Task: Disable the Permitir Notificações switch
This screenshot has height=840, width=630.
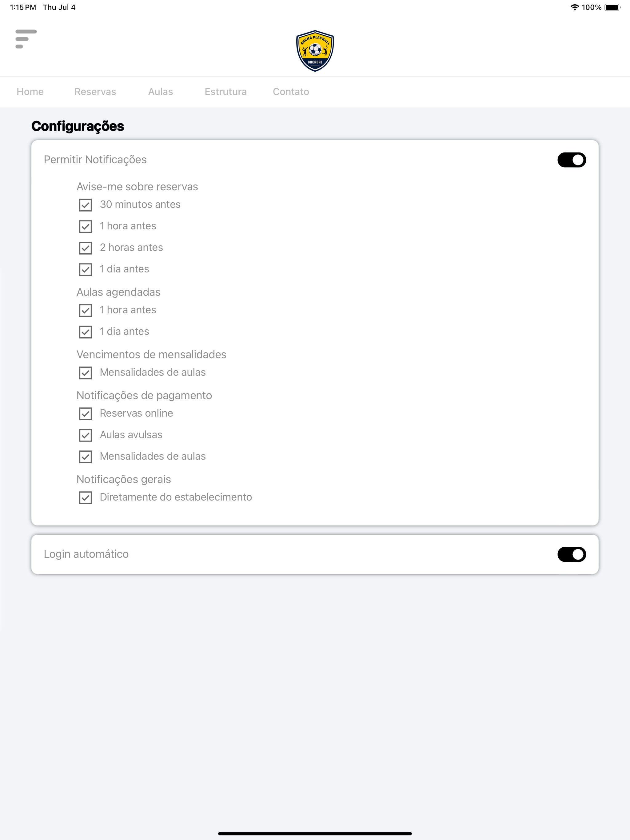Action: click(x=571, y=160)
